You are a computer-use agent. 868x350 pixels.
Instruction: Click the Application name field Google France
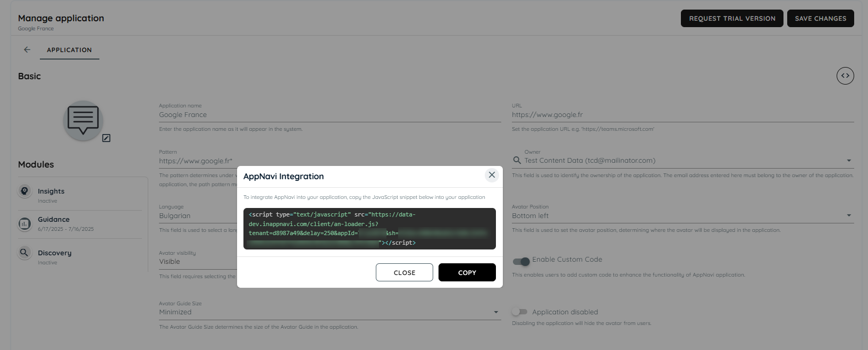pyautogui.click(x=330, y=115)
